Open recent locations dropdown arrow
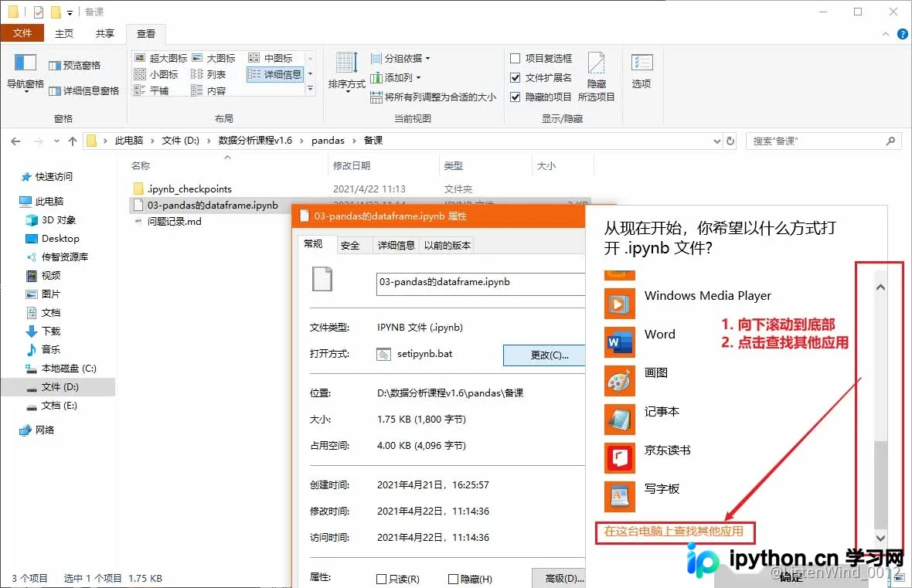 pyautogui.click(x=56, y=141)
